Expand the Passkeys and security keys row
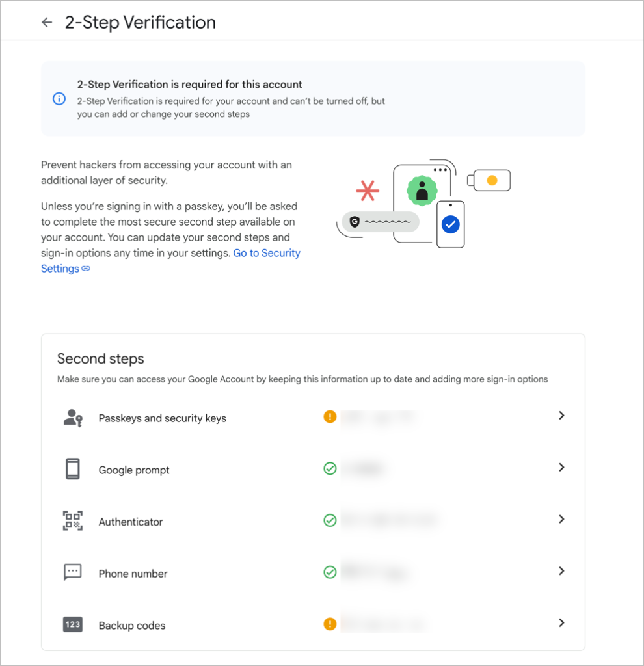 tap(561, 416)
